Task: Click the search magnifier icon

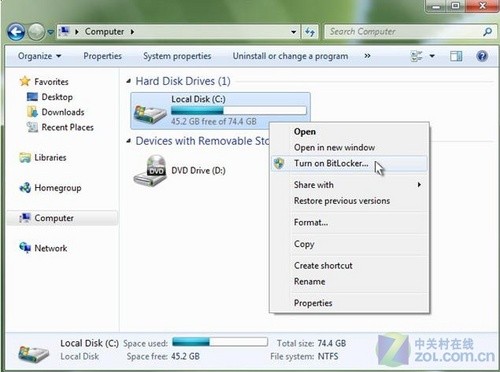Action: tap(487, 32)
